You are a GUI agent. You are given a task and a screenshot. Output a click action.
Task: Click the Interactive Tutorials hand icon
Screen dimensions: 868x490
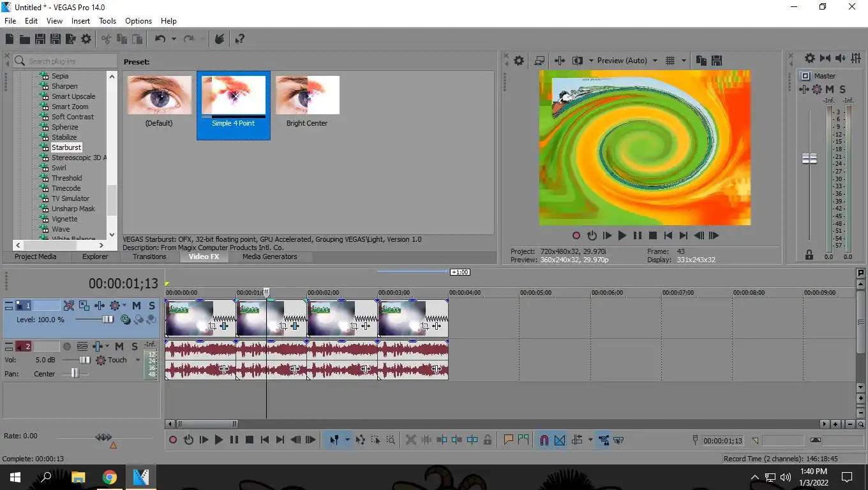(x=220, y=40)
